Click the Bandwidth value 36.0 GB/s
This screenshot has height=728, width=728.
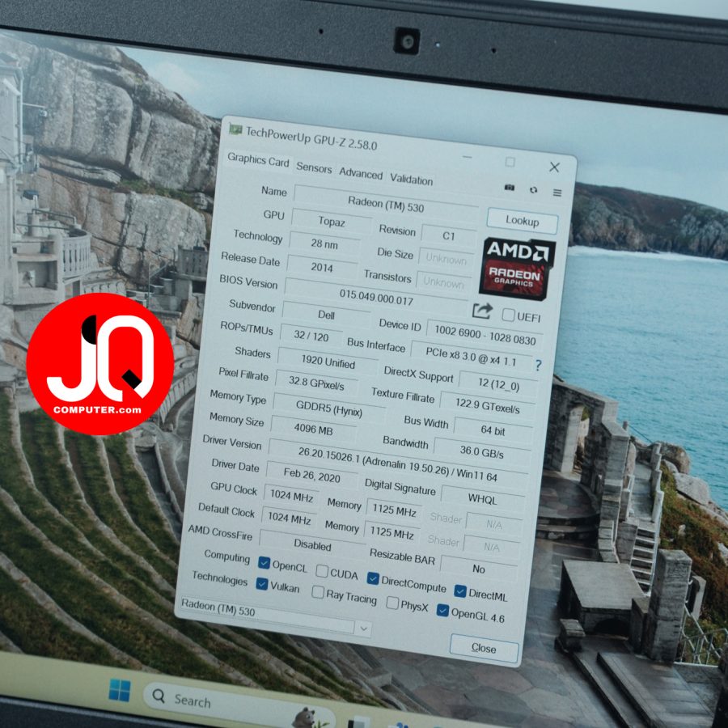(481, 451)
